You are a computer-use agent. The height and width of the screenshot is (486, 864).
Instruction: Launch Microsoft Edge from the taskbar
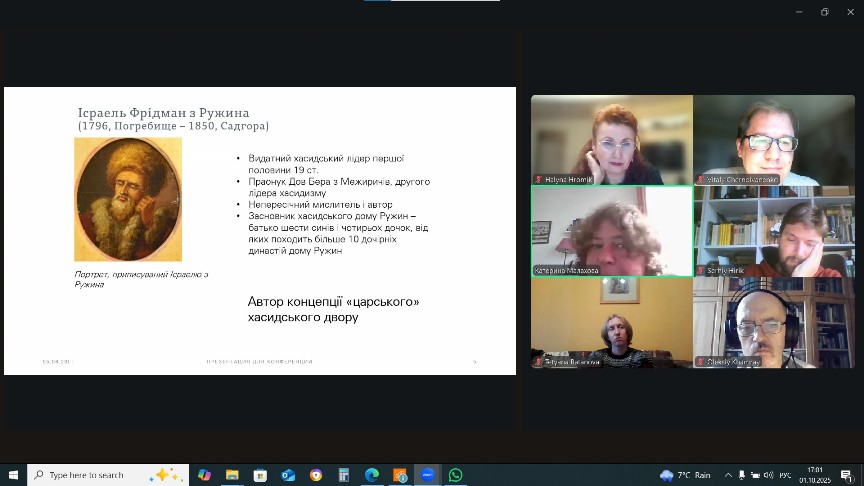pyautogui.click(x=372, y=475)
